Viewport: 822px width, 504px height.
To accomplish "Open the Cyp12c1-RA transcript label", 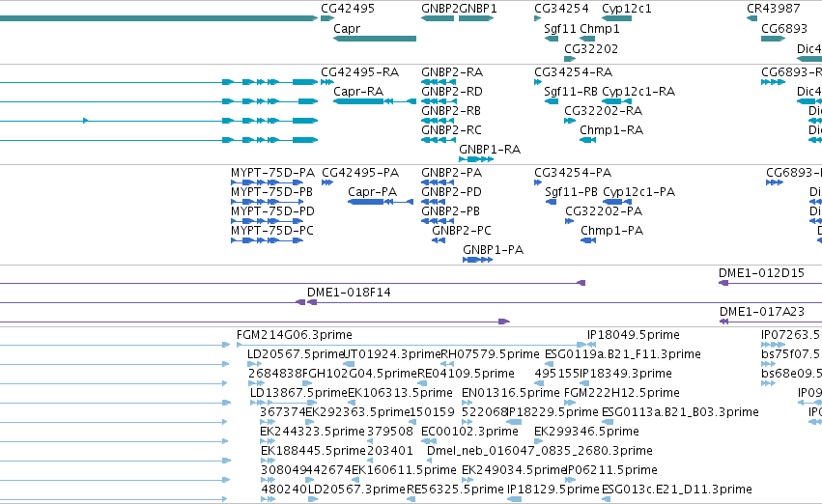I will (x=638, y=92).
